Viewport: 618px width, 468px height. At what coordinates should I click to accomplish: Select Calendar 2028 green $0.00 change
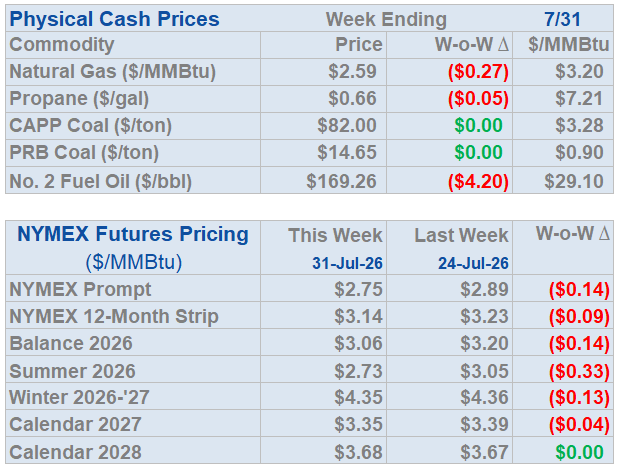[579, 453]
